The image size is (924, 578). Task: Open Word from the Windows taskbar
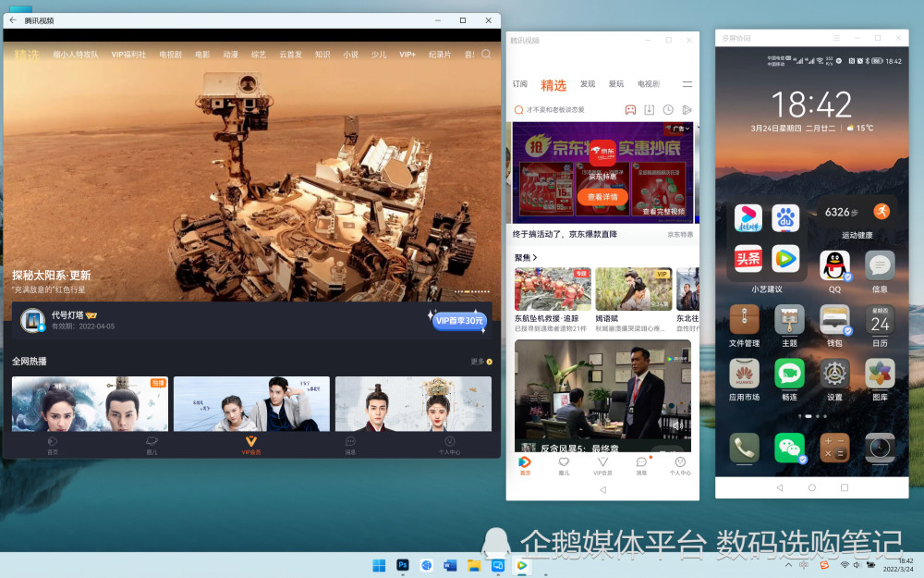click(450, 565)
